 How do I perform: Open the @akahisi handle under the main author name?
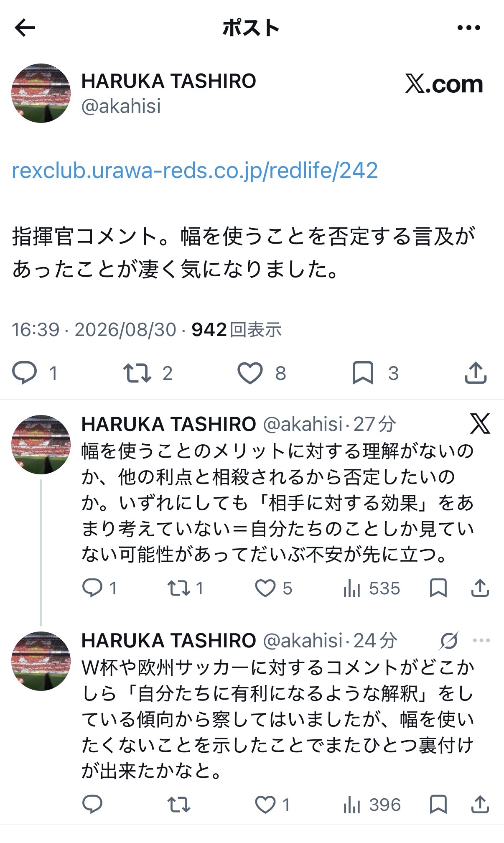[121, 106]
